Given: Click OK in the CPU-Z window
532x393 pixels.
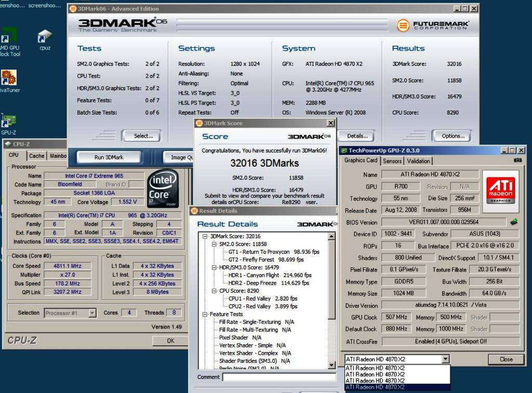Looking at the screenshot, I should tap(170, 341).
